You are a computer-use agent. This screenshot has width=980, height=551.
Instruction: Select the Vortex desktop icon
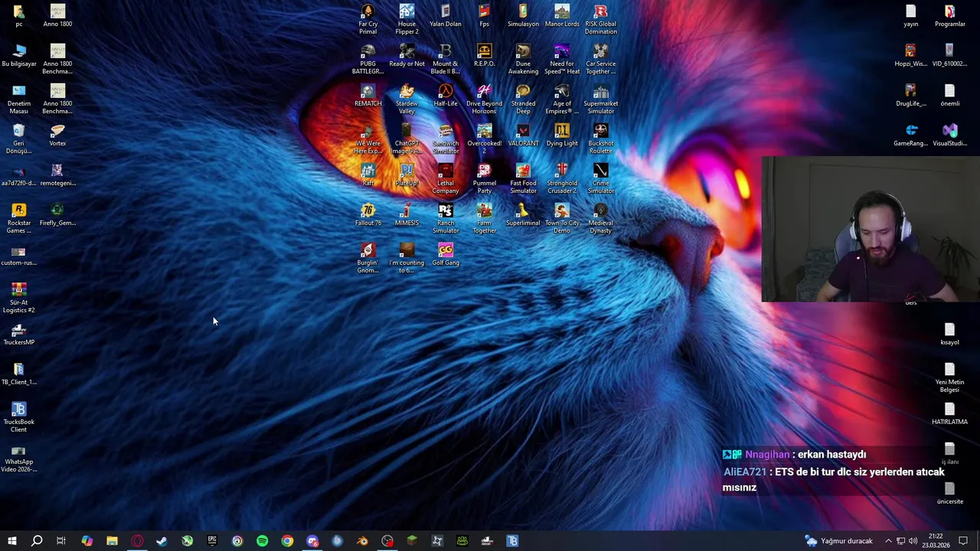57,135
